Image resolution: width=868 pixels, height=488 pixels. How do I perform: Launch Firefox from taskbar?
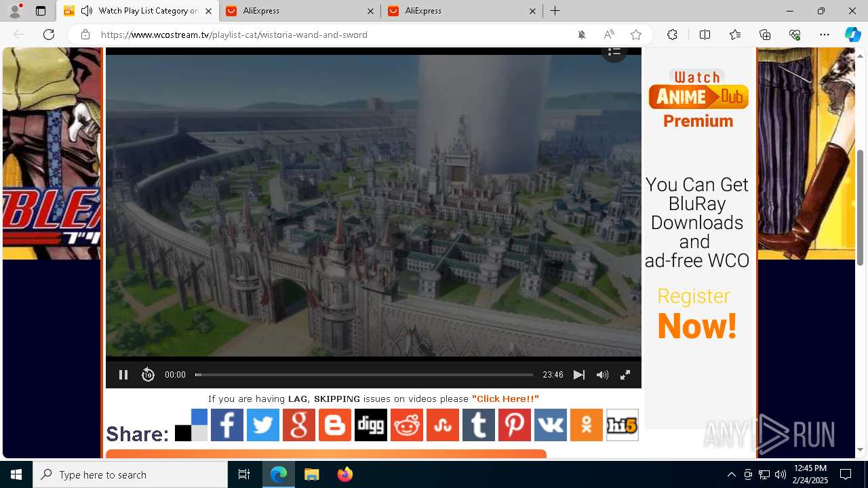point(345,474)
